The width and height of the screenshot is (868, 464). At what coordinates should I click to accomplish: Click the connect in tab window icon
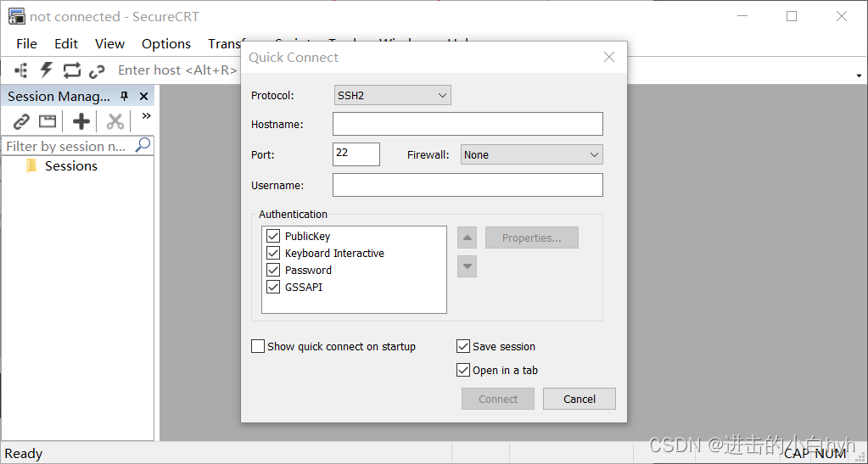(x=48, y=121)
